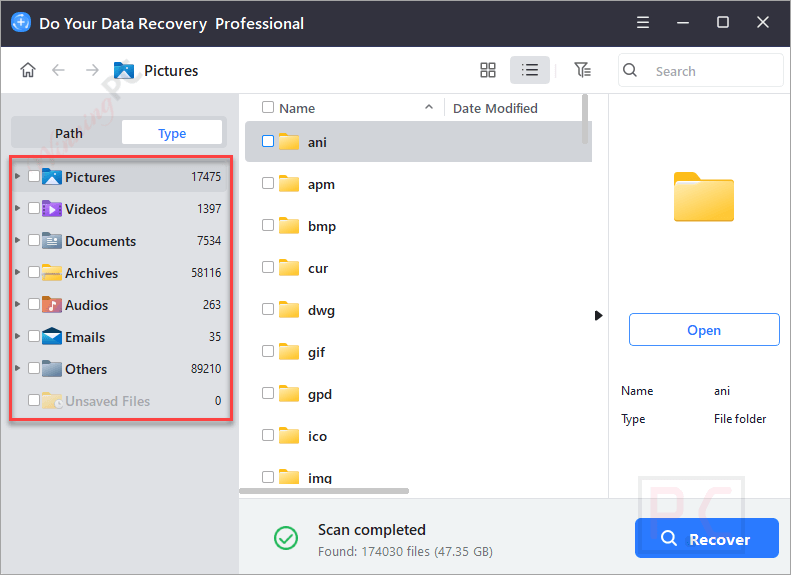The width and height of the screenshot is (791, 575).
Task: Open the hamburger menu in title bar
Action: coord(643,23)
